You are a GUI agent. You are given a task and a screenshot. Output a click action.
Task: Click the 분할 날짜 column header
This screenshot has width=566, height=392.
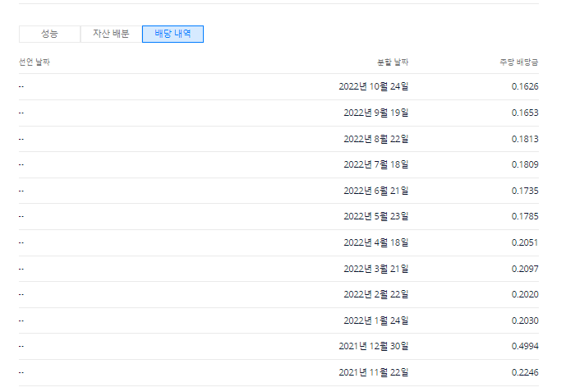393,62
